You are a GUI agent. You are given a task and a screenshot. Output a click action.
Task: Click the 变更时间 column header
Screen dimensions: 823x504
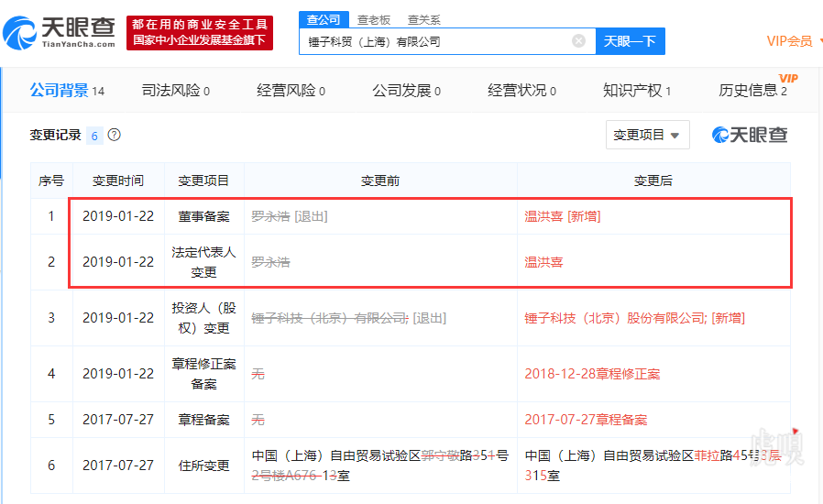pos(118,181)
